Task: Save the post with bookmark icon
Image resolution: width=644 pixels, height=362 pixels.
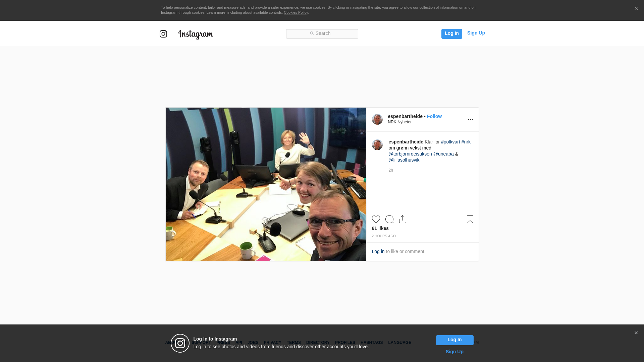Action: pos(470,219)
